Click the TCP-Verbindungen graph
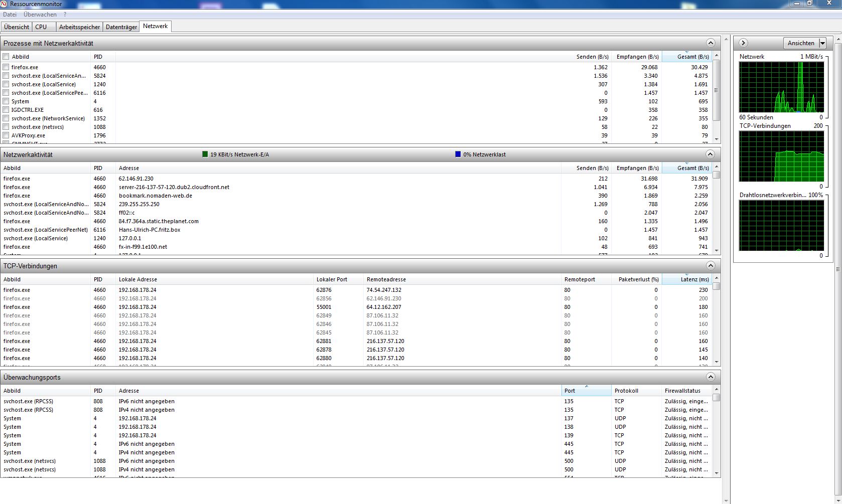This screenshot has width=842, height=504. pyautogui.click(x=781, y=156)
